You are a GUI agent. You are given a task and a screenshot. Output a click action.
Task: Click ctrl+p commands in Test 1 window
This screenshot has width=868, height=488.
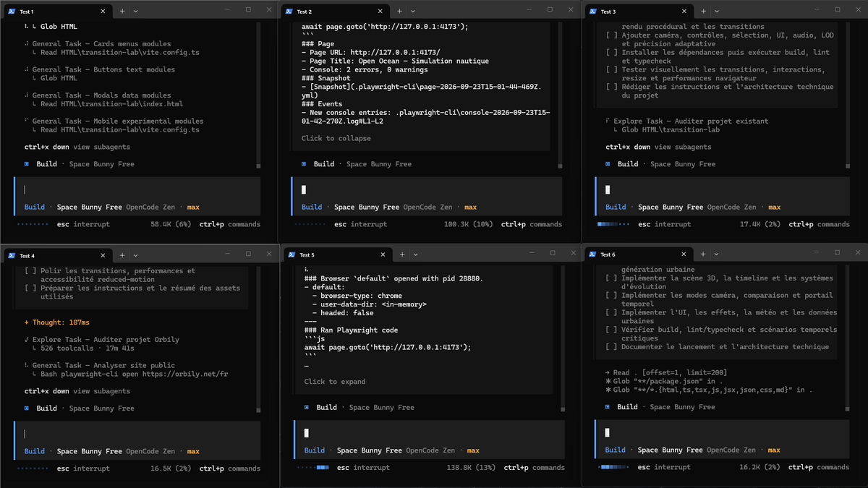[230, 224]
